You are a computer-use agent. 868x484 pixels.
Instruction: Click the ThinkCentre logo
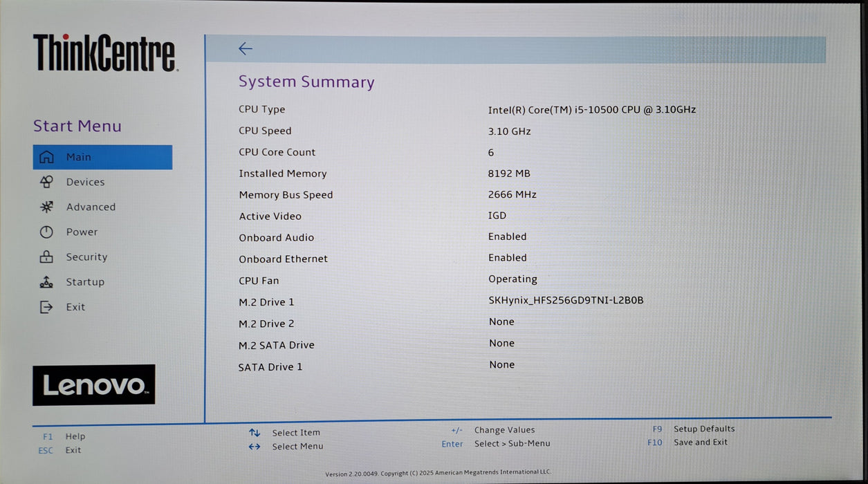click(x=105, y=53)
